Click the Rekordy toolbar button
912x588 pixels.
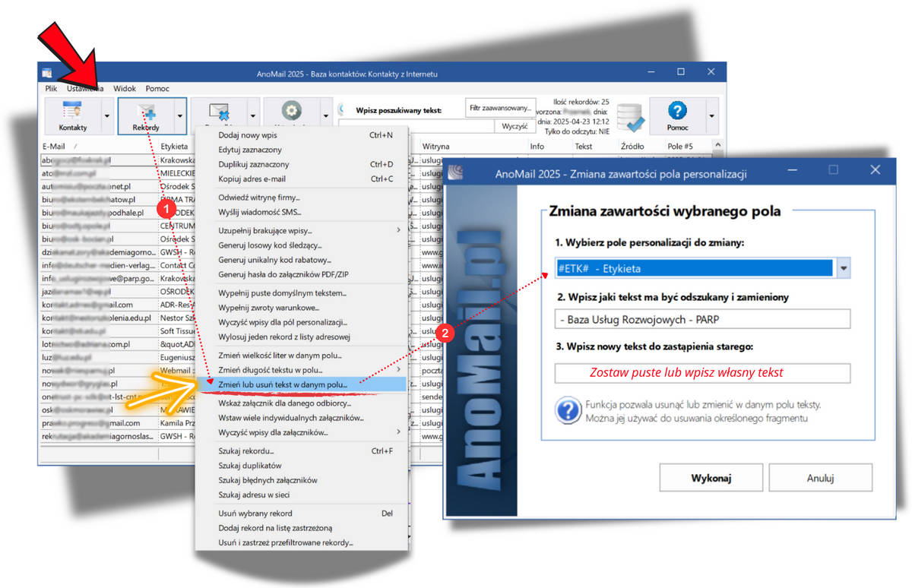(146, 116)
